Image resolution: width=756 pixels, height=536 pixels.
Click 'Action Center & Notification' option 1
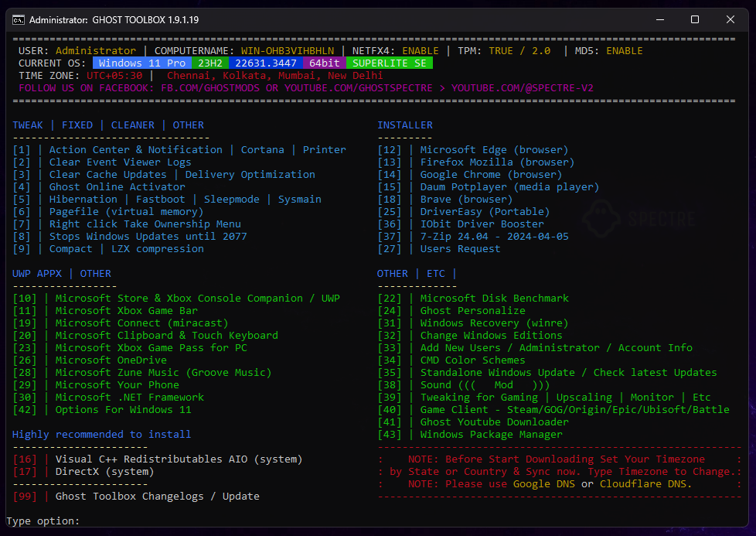pos(136,149)
